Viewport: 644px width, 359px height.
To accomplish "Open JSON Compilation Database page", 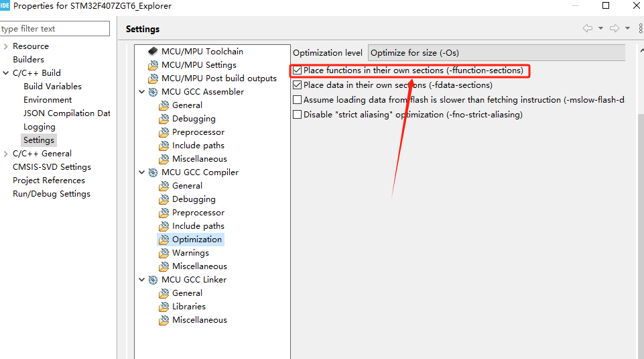I will click(67, 113).
